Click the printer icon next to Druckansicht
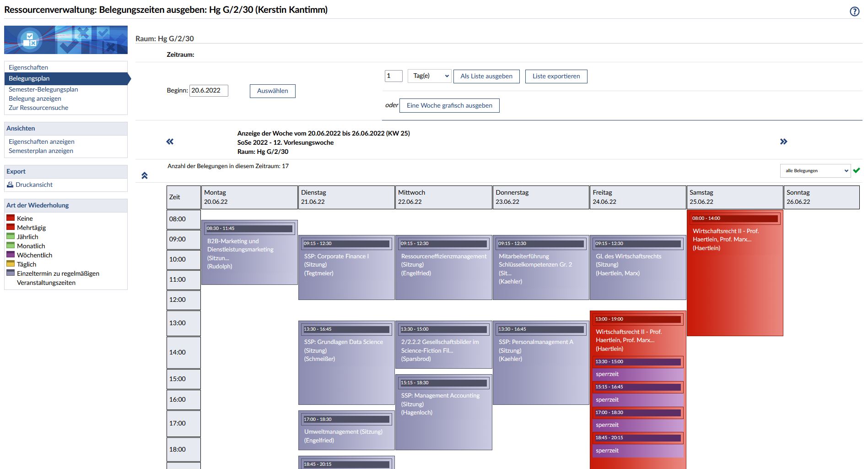 tap(10, 185)
